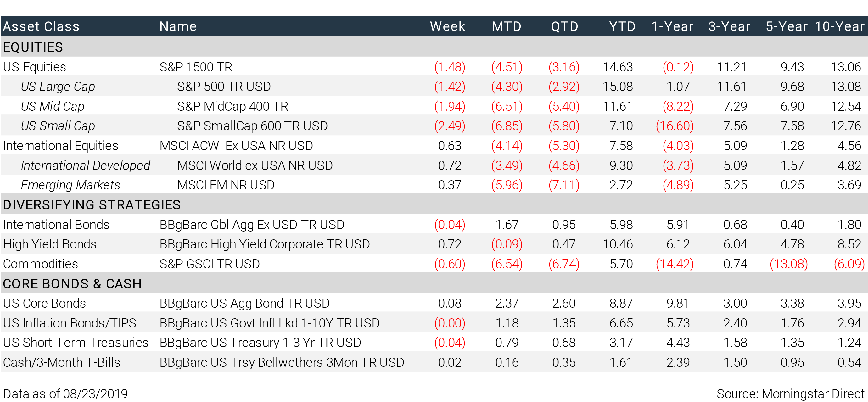Click the 10-Year column header
Viewport: 868px width, 402px height.
click(840, 26)
